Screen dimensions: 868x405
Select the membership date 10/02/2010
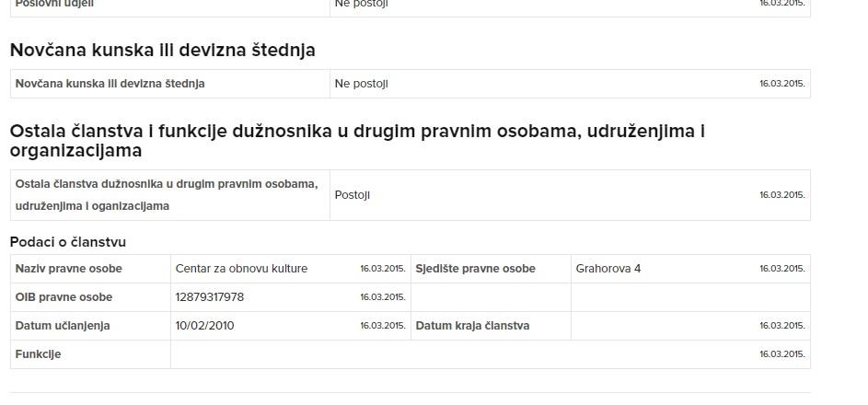[x=212, y=326]
